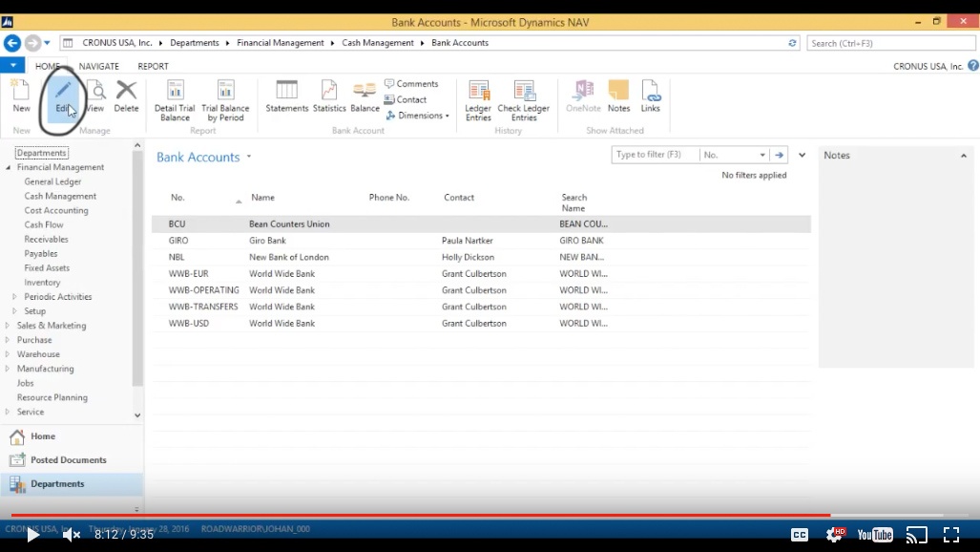Image resolution: width=980 pixels, height=552 pixels.
Task: Open the Balance icon
Action: tap(365, 96)
